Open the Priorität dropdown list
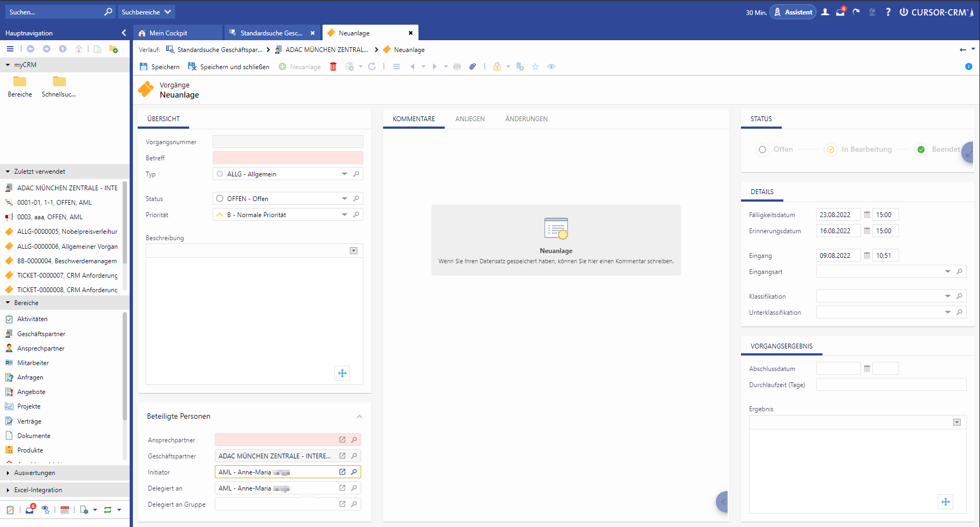 (344, 215)
